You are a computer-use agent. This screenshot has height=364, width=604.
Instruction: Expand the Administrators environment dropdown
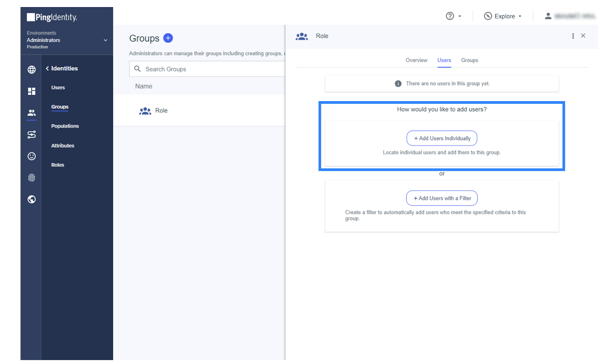[x=105, y=40]
